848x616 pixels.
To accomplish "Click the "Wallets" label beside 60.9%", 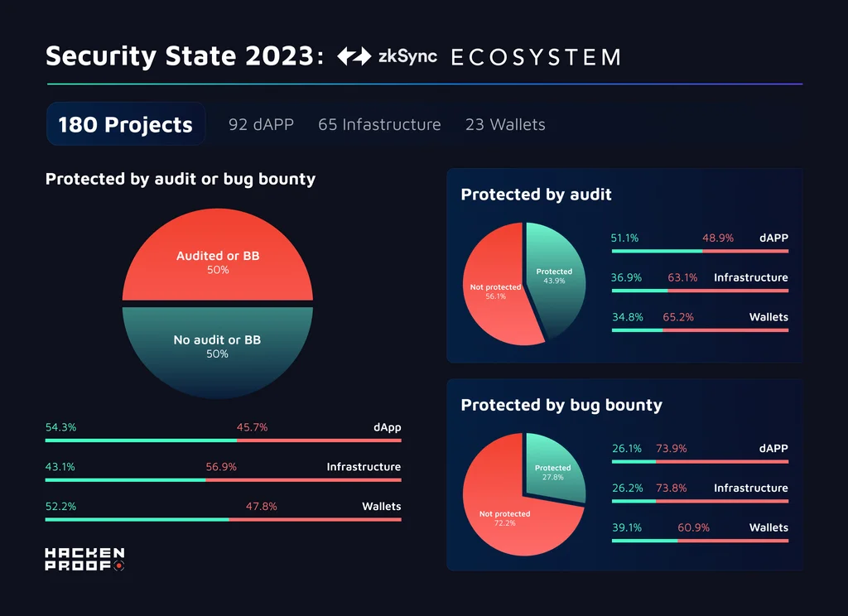I will [769, 527].
